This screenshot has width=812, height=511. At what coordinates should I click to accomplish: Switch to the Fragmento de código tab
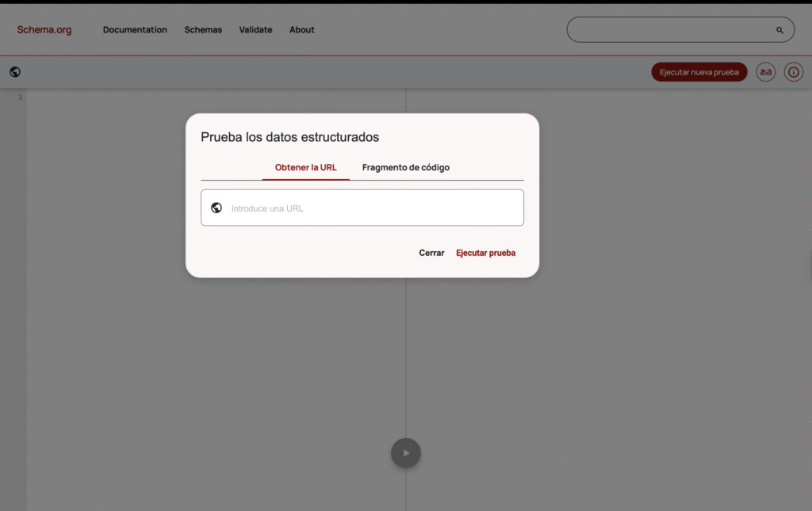point(406,168)
